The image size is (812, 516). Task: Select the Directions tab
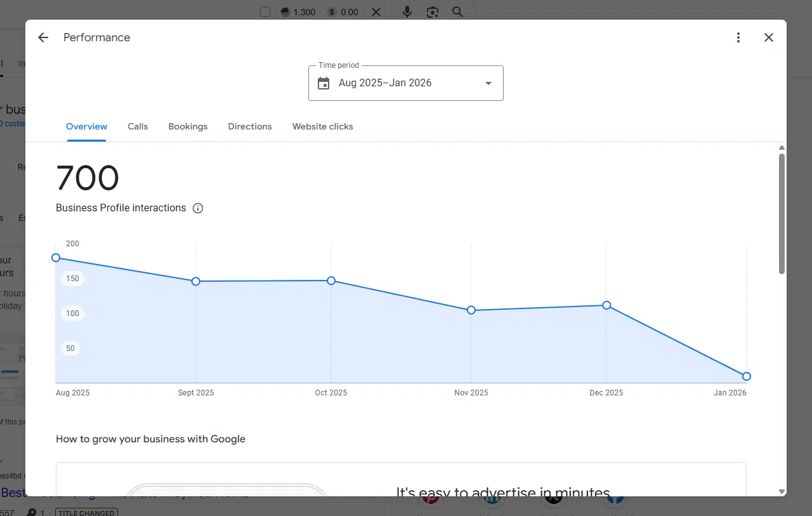(250, 126)
